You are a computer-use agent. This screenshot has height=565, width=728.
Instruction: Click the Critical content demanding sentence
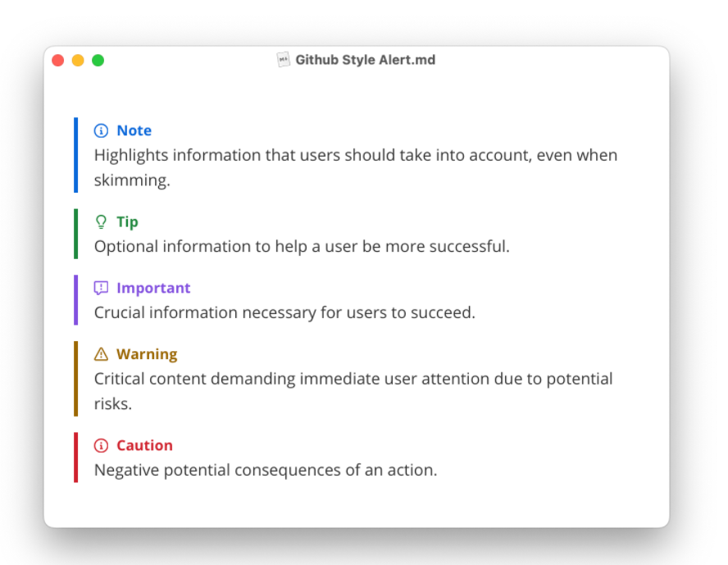pos(353,391)
